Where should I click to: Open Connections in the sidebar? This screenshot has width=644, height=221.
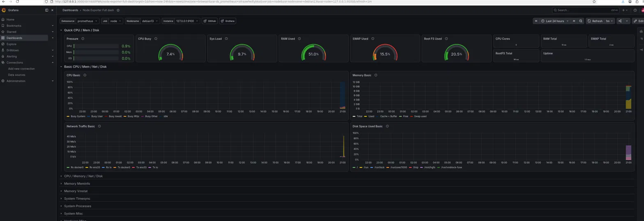[x=15, y=63]
